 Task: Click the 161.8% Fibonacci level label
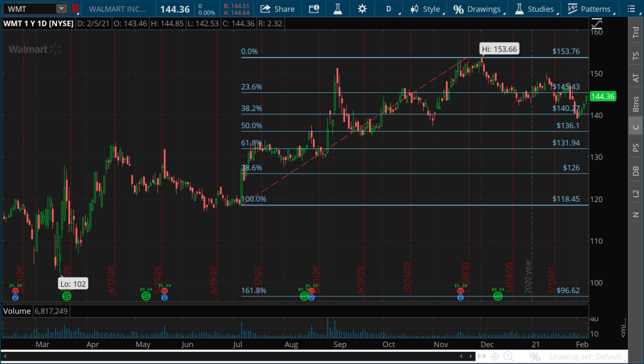[x=254, y=291]
